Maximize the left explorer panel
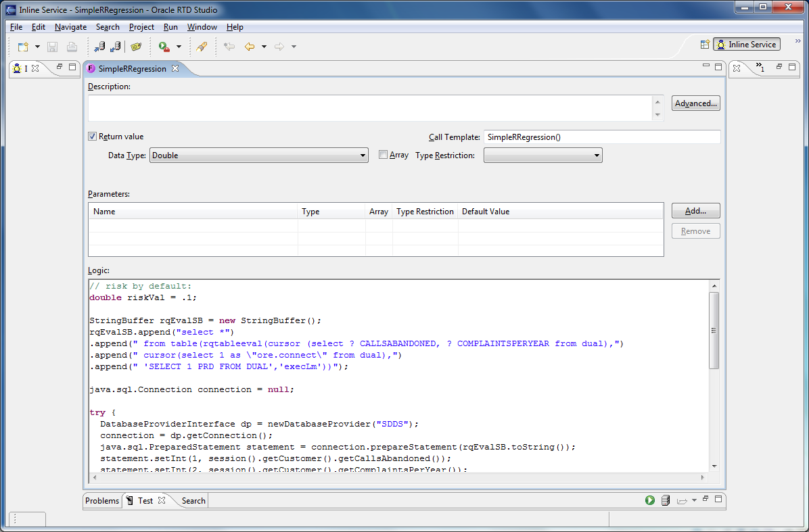The height and width of the screenshot is (532, 809). [72, 67]
